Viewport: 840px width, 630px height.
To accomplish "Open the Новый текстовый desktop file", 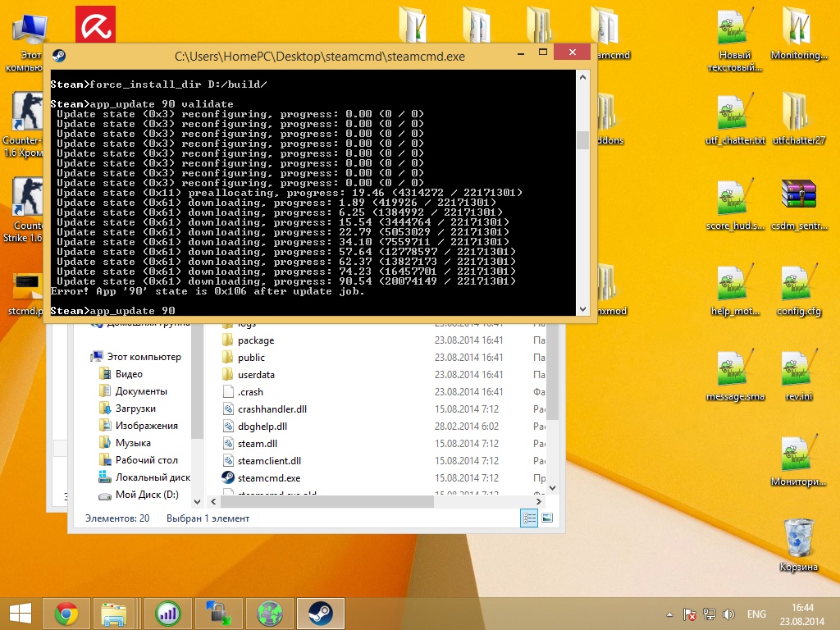I will [x=734, y=40].
